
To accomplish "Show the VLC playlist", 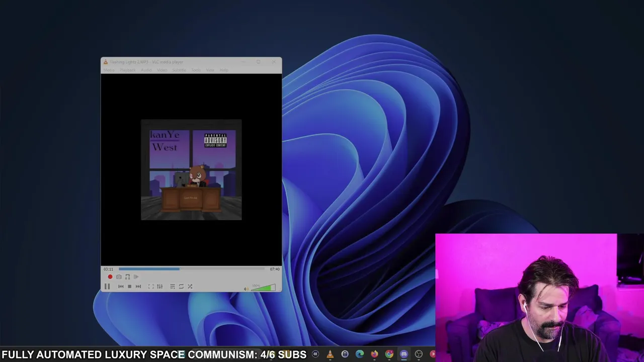I will (173, 287).
